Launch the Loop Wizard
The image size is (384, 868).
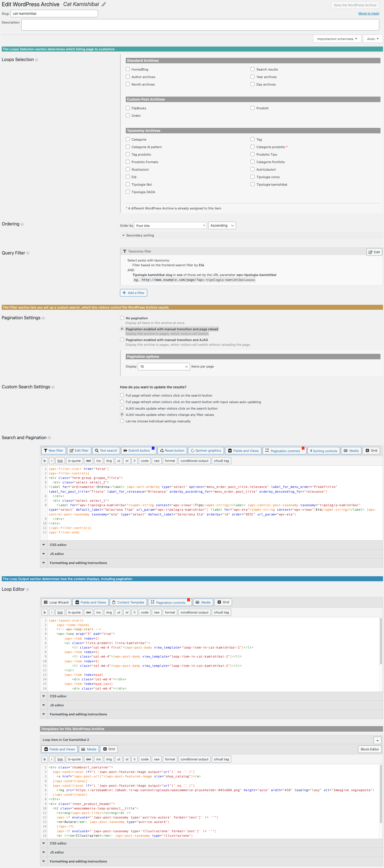56,602
